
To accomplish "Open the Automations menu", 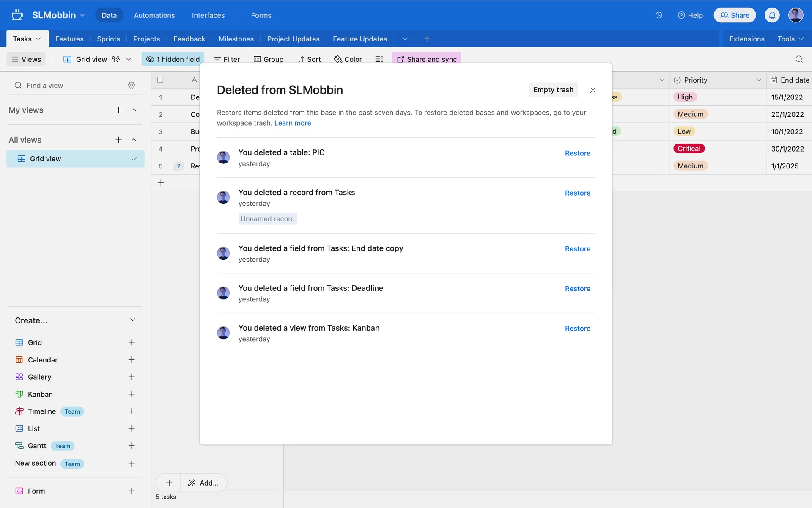I will 154,15.
